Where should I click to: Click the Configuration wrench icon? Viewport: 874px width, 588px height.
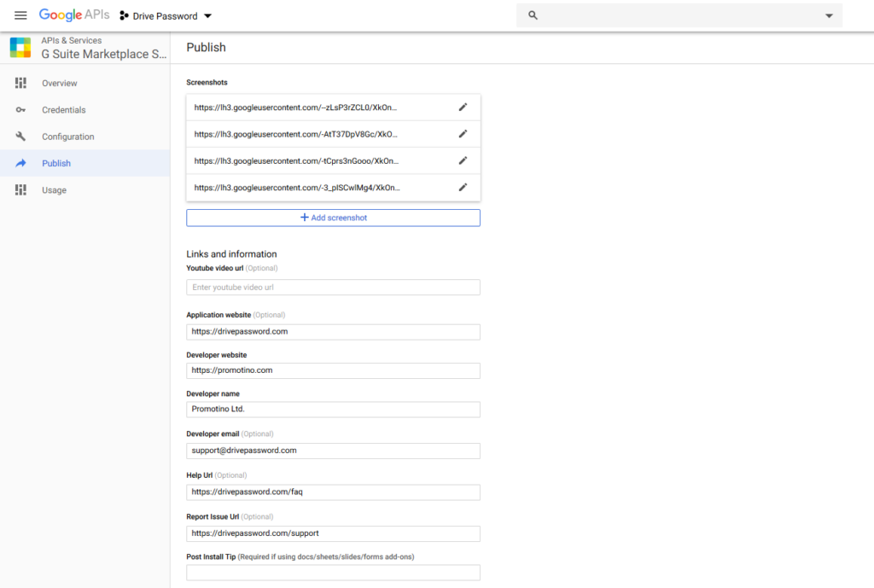click(20, 137)
